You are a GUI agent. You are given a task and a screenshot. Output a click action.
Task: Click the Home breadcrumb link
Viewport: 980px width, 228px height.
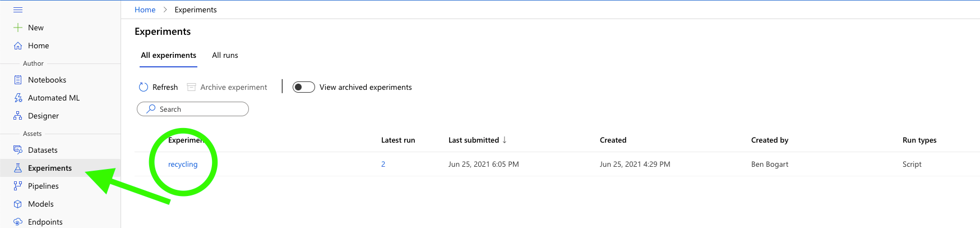pyautogui.click(x=145, y=10)
